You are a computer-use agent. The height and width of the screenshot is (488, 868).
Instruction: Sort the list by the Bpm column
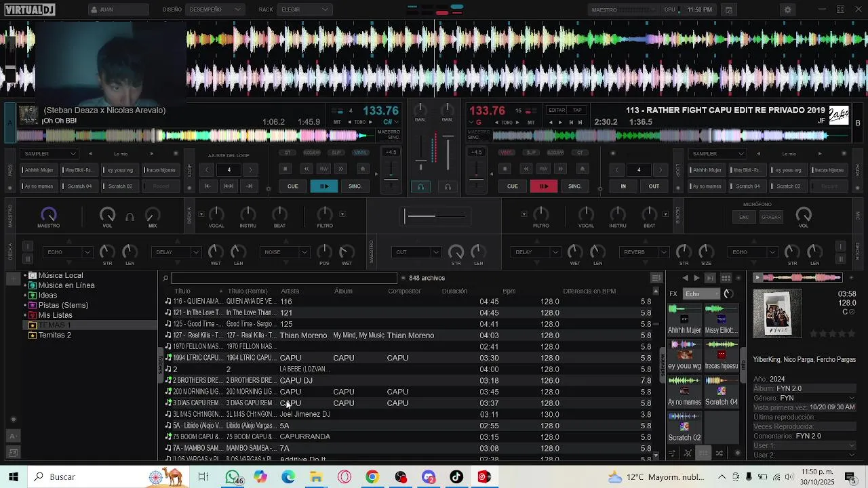coord(509,291)
